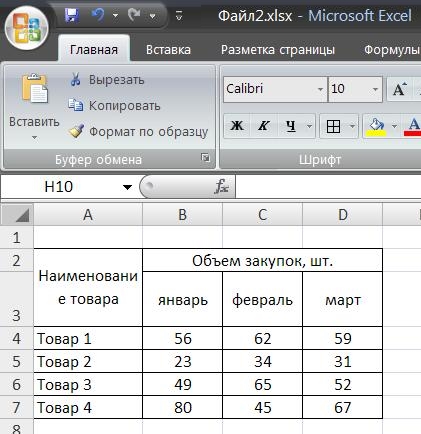Select the Формат по образцу brush

click(x=76, y=131)
